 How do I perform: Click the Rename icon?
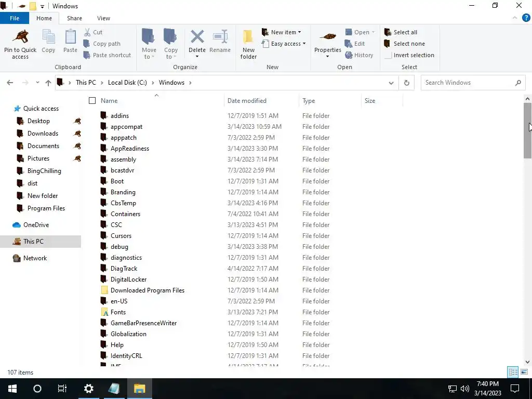[x=220, y=37]
